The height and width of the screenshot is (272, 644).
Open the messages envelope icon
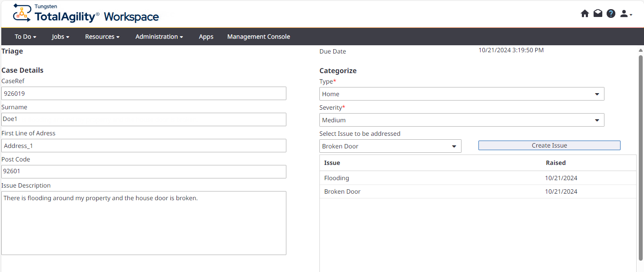598,13
